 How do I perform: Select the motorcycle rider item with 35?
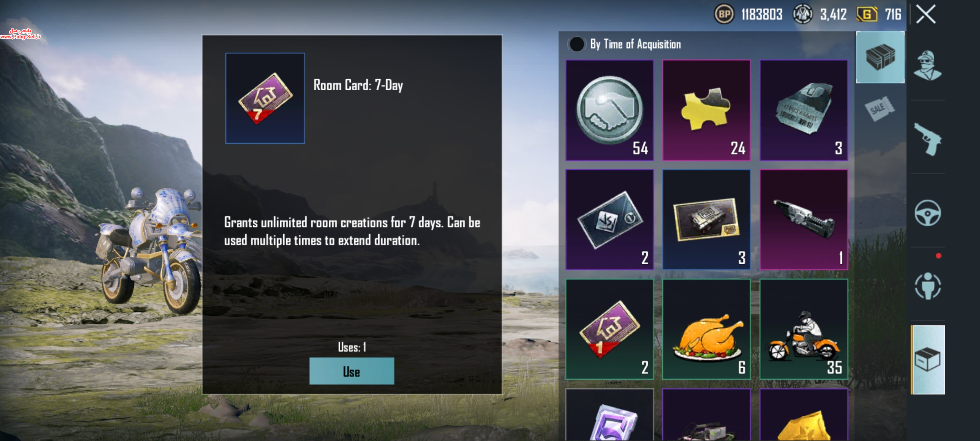[804, 330]
